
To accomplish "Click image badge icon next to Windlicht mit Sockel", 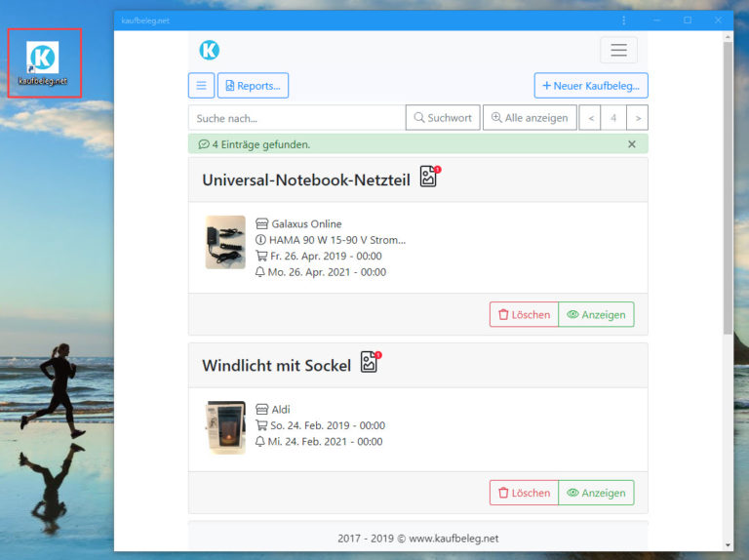I will point(370,362).
